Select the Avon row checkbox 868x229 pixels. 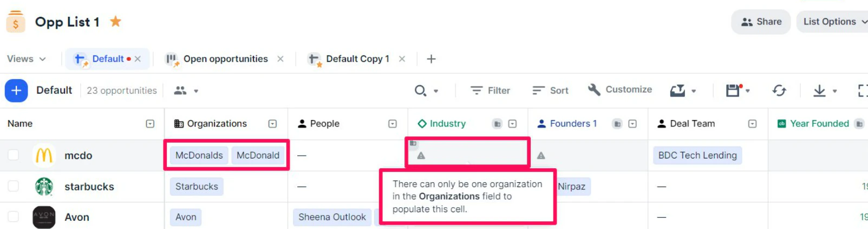click(x=14, y=217)
